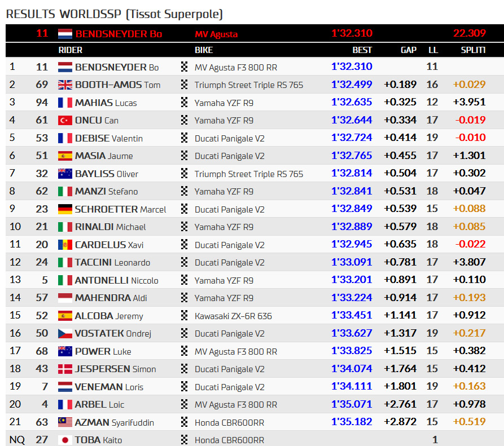Click best lap time 1'32.724

[352, 138]
